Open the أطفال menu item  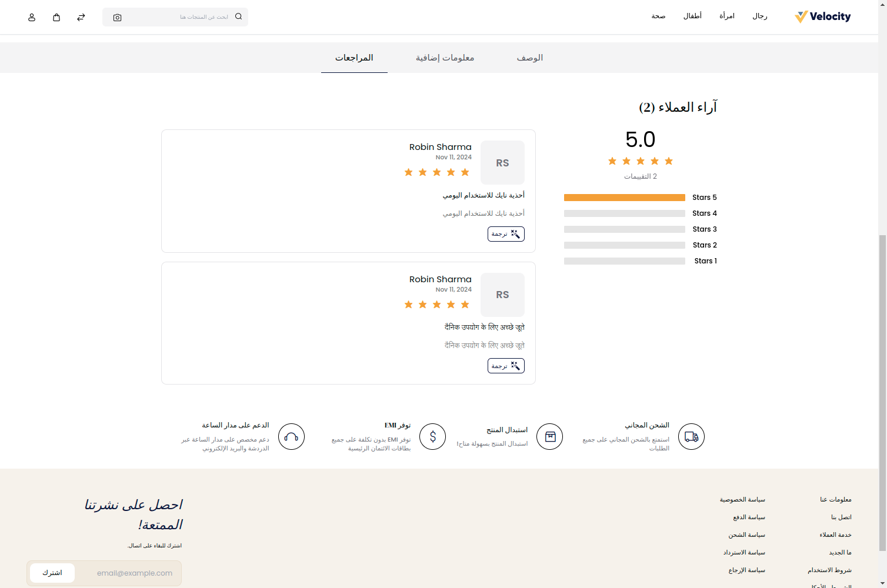(x=692, y=16)
